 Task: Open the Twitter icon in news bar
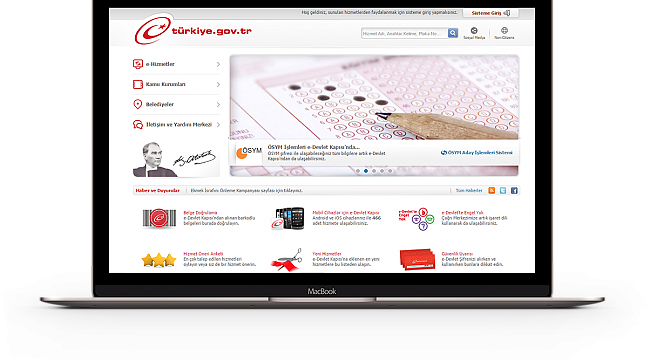pos(503,190)
